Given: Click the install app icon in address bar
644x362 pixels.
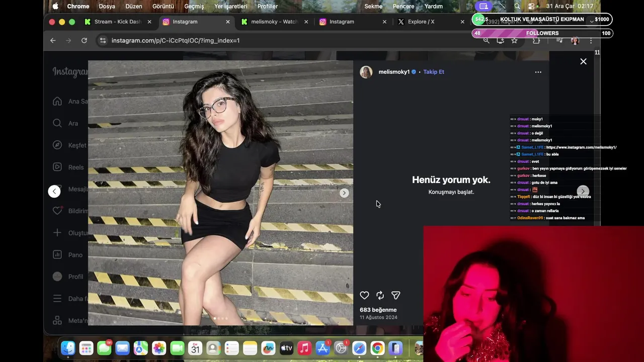Looking at the screenshot, I should [500, 40].
